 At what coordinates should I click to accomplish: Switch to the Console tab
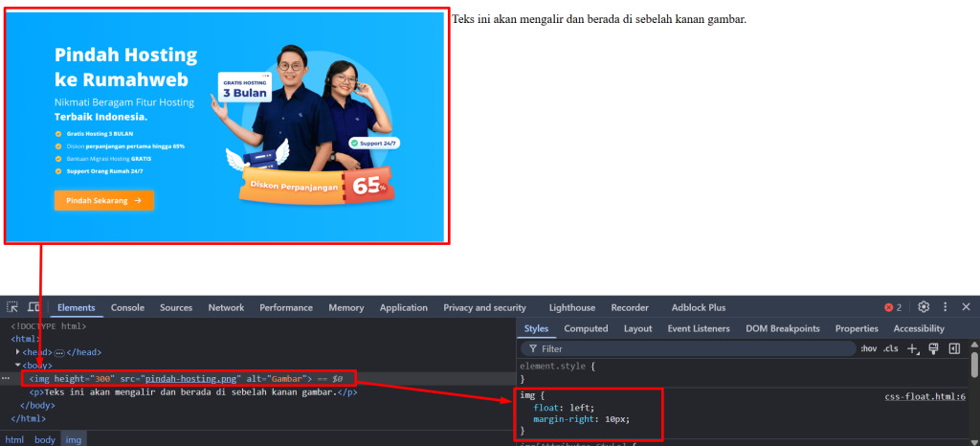pos(127,307)
